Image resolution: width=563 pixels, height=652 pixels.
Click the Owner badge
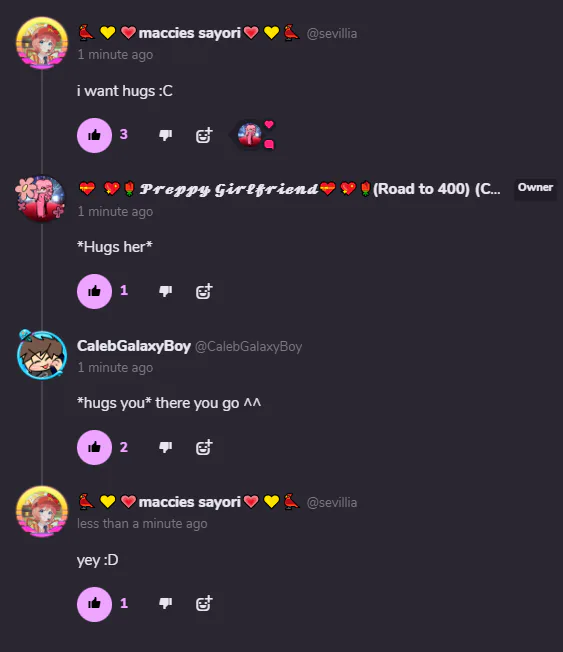coord(535,188)
